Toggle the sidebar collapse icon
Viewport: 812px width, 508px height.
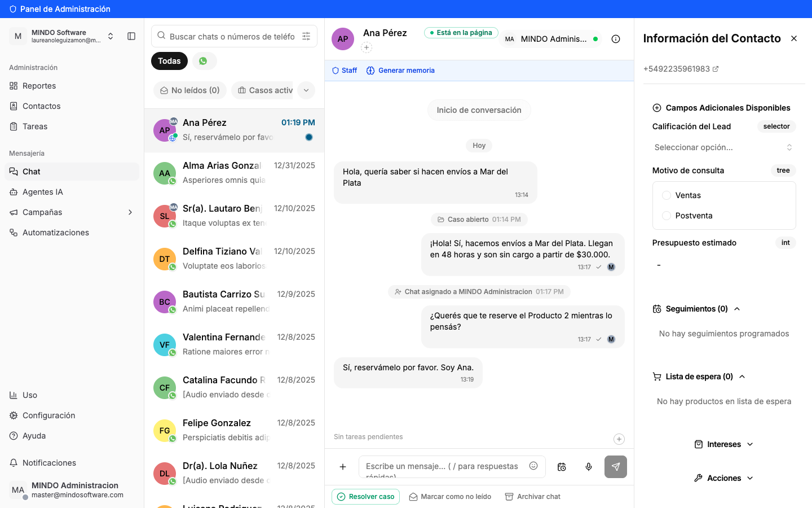pos(131,36)
